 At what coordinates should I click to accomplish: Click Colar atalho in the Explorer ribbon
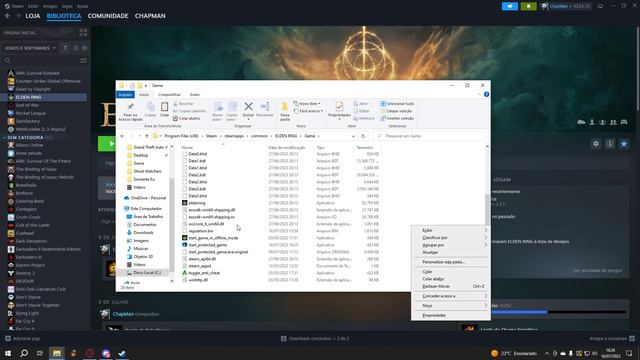[x=187, y=118]
